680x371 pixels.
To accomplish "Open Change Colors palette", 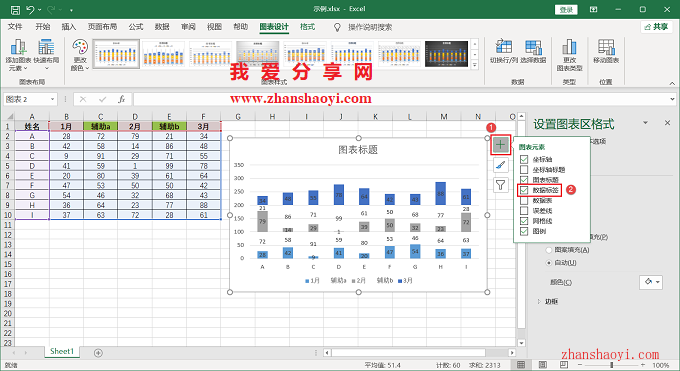I will coord(80,55).
